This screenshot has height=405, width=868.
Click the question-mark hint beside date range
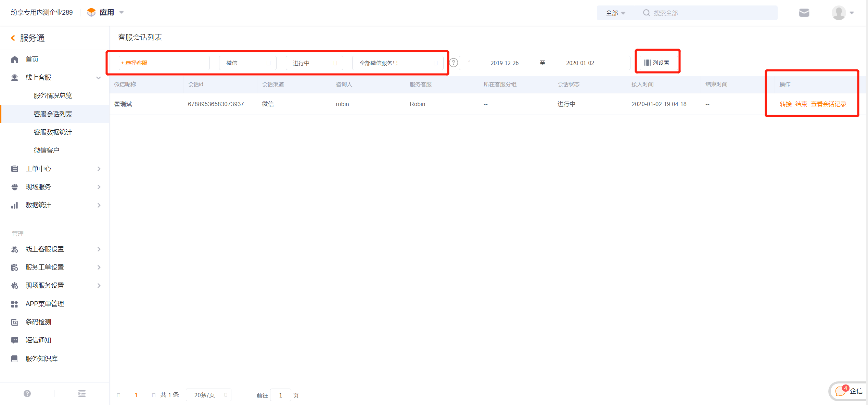(454, 63)
